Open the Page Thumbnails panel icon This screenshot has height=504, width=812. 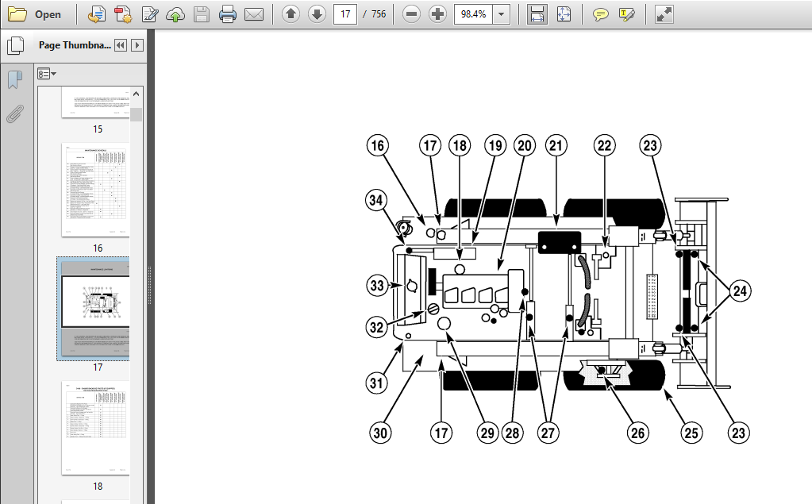(x=16, y=45)
